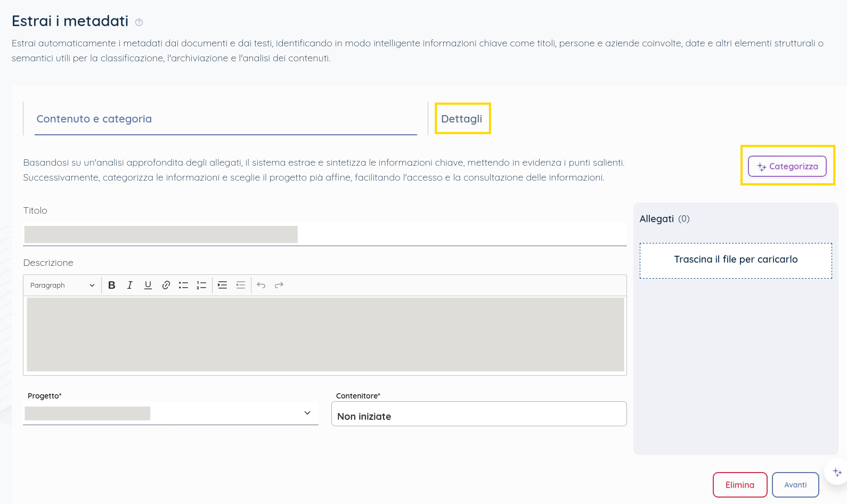The image size is (847, 504).
Task: Undo the last edit in editor
Action: [x=261, y=285]
